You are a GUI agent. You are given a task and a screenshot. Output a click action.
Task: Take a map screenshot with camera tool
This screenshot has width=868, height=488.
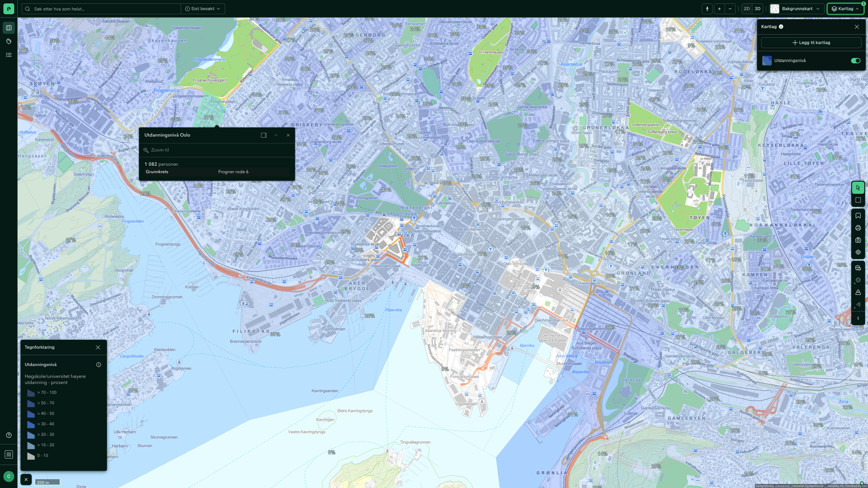858,240
